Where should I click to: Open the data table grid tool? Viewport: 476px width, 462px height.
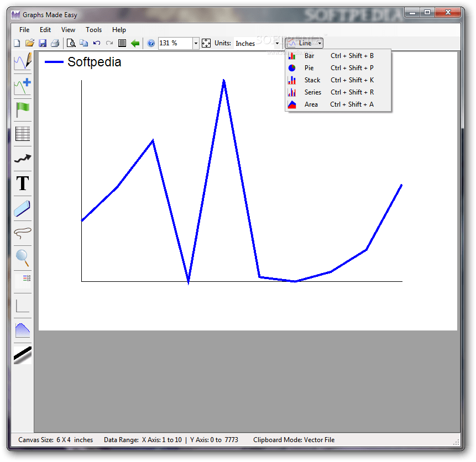(x=23, y=134)
